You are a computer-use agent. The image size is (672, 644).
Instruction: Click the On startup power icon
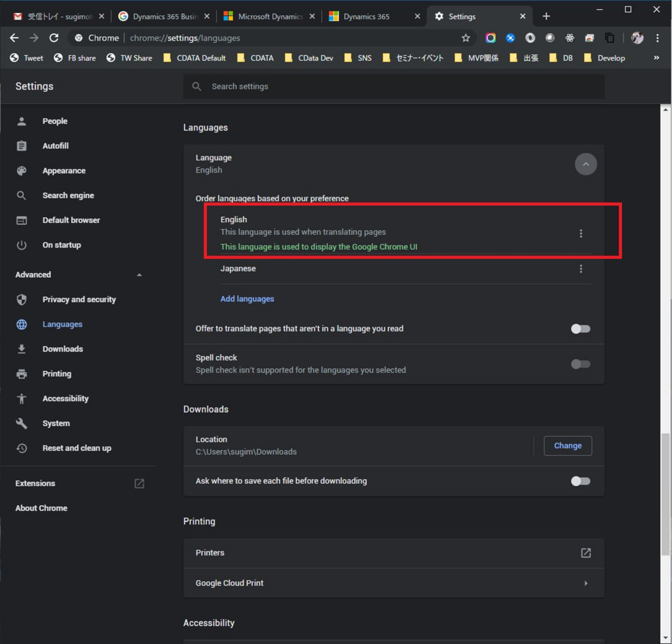tap(21, 245)
